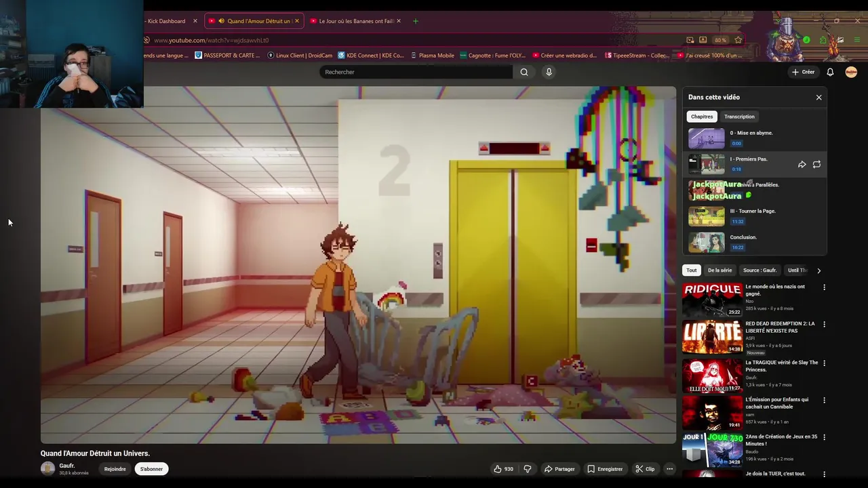Open the 'Cagnotte : Fume l'OLY' bookmark

point(492,56)
